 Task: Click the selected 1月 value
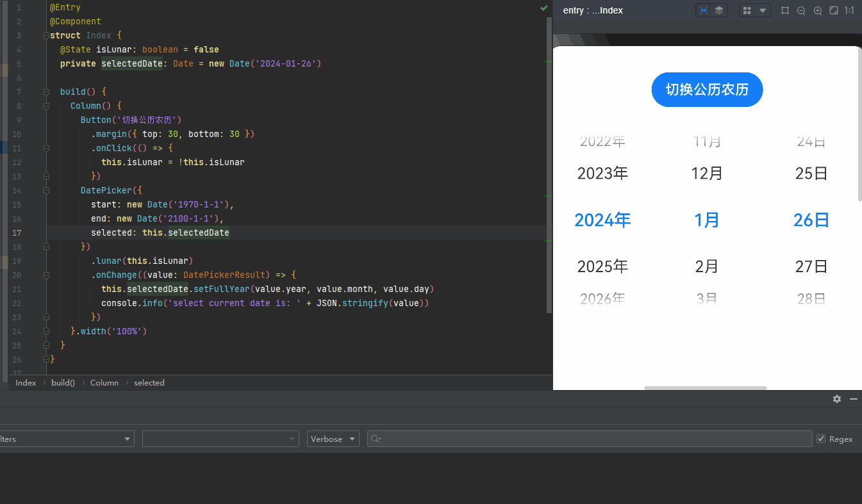point(707,220)
